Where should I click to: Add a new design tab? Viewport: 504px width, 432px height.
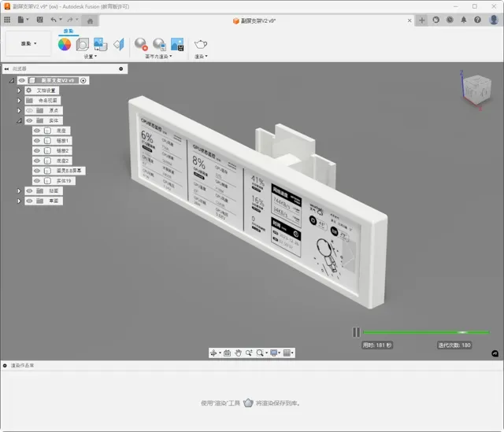point(422,20)
